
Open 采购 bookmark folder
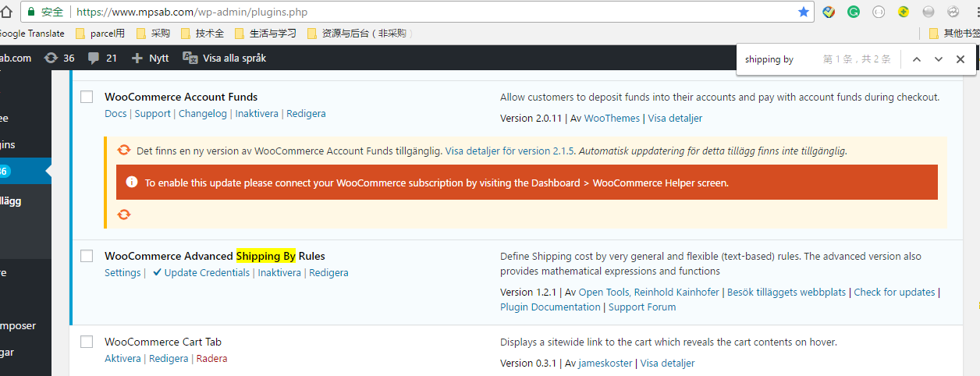[x=153, y=34]
